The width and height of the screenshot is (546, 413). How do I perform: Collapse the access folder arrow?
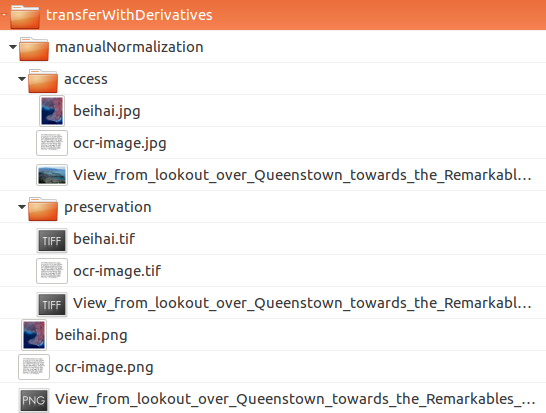click(x=22, y=79)
